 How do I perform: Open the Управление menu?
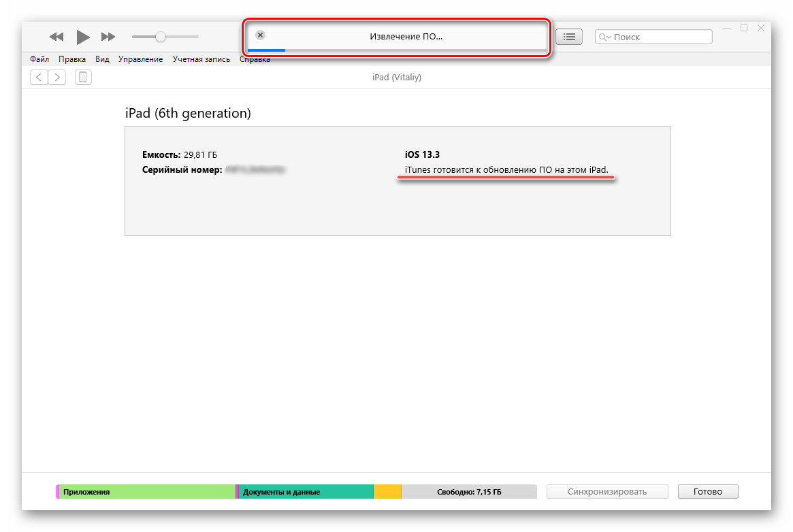click(x=141, y=59)
